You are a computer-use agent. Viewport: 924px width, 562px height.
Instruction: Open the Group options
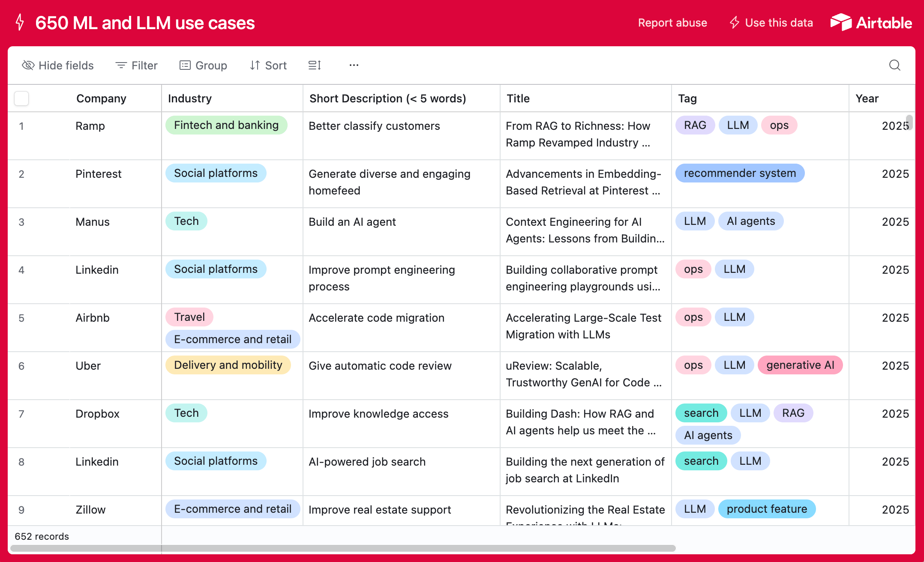click(203, 65)
